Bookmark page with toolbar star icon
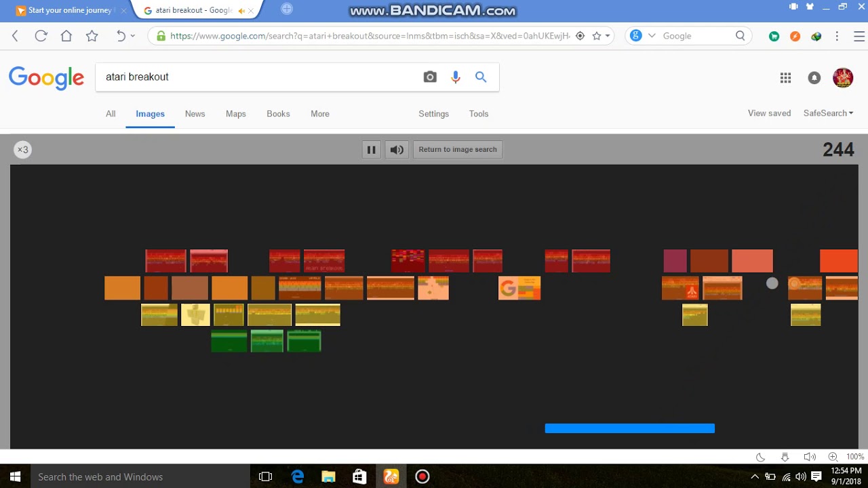 [92, 36]
